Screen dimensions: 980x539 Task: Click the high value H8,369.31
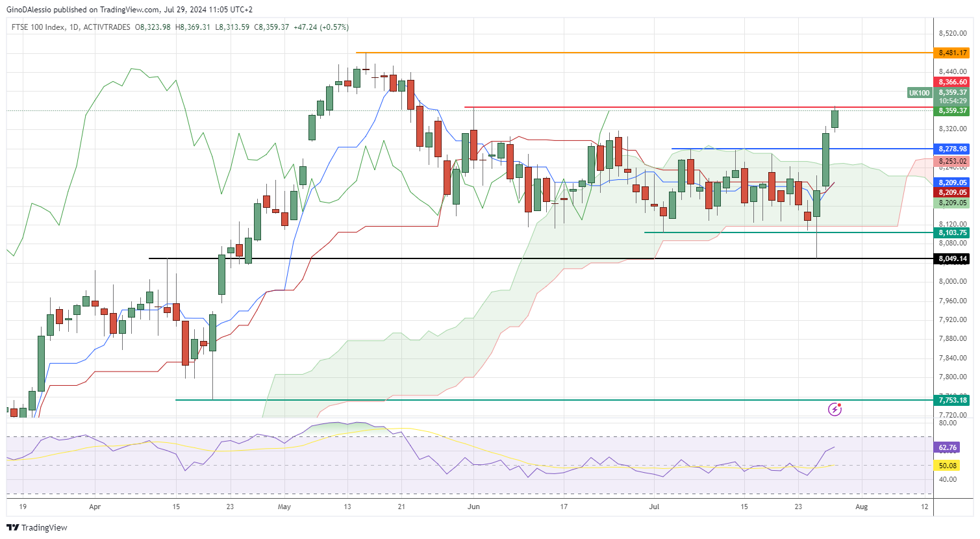(x=193, y=27)
